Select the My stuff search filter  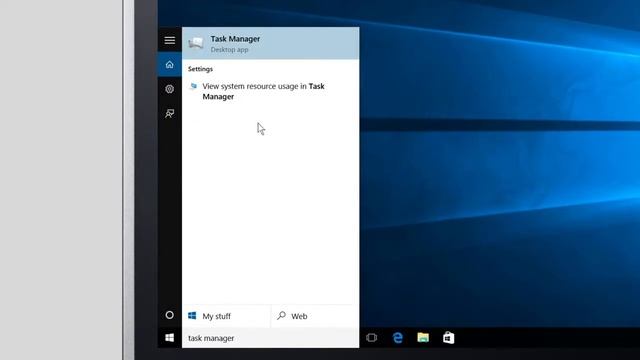click(226, 316)
